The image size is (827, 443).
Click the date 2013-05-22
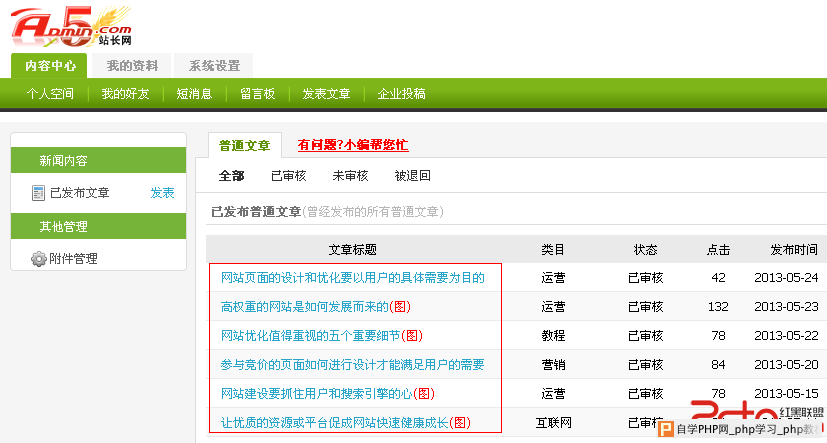pos(786,336)
